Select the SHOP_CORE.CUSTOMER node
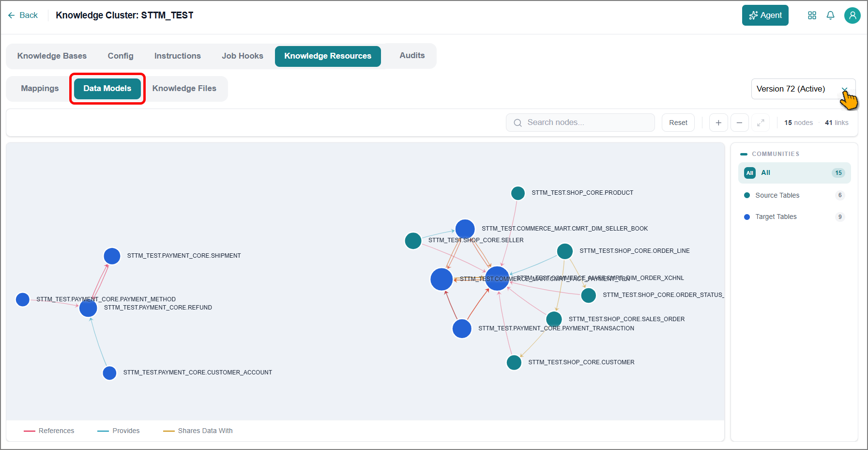This screenshot has height=450, width=868. [514, 362]
